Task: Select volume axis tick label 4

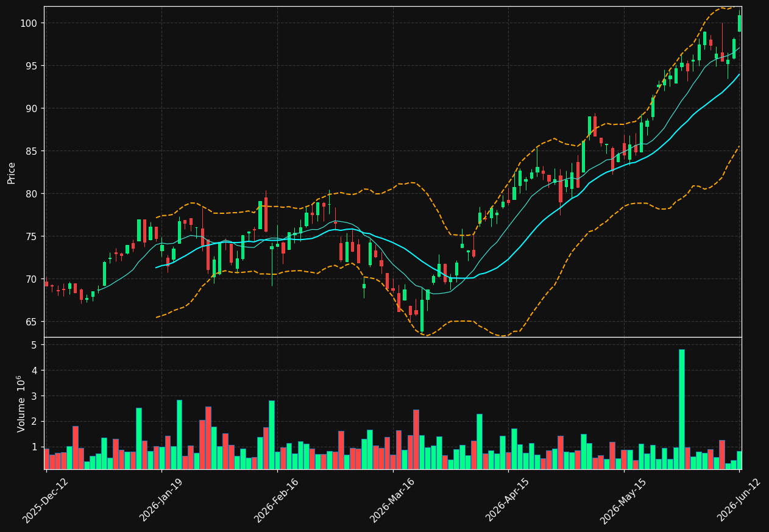Action: (x=35, y=371)
